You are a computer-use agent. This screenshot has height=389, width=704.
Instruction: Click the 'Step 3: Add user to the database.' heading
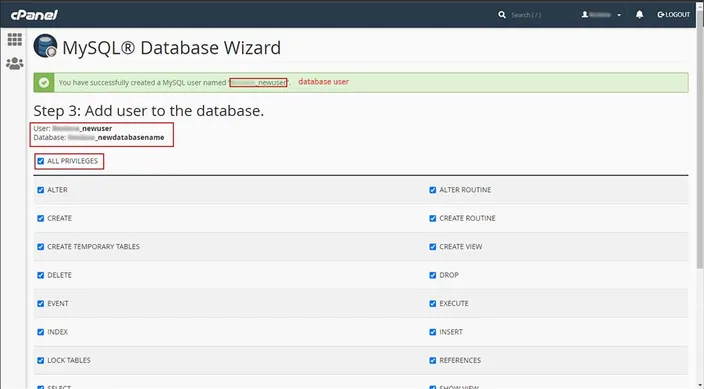pos(149,111)
